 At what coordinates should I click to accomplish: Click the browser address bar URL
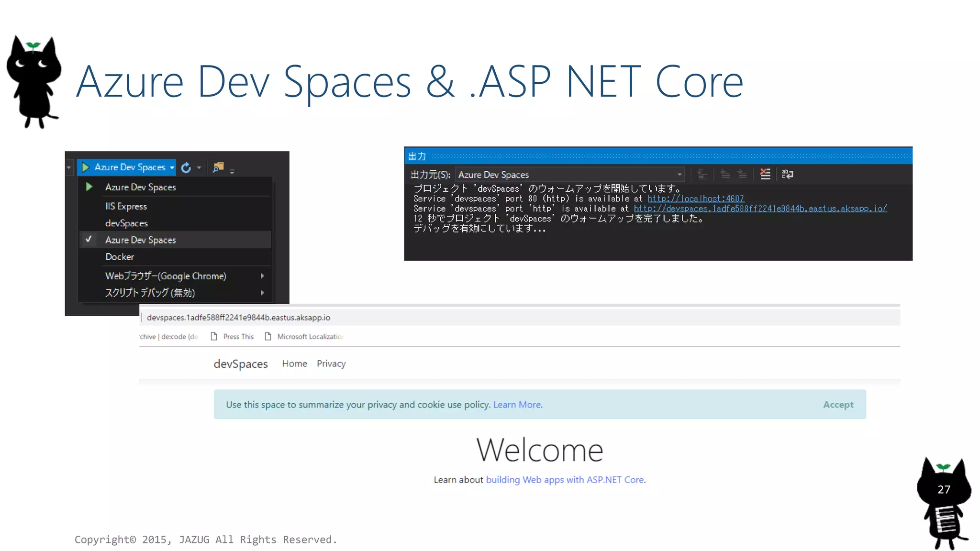click(238, 318)
